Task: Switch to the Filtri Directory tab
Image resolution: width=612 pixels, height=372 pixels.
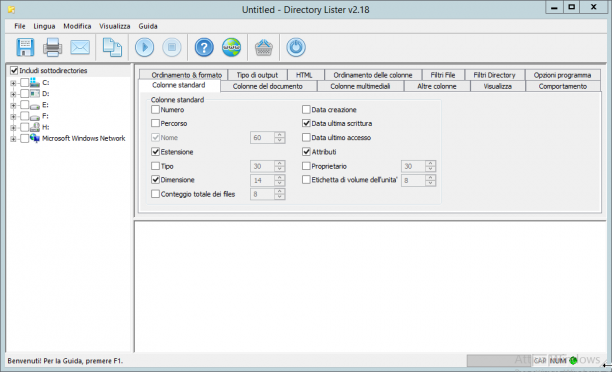Action: tap(495, 75)
